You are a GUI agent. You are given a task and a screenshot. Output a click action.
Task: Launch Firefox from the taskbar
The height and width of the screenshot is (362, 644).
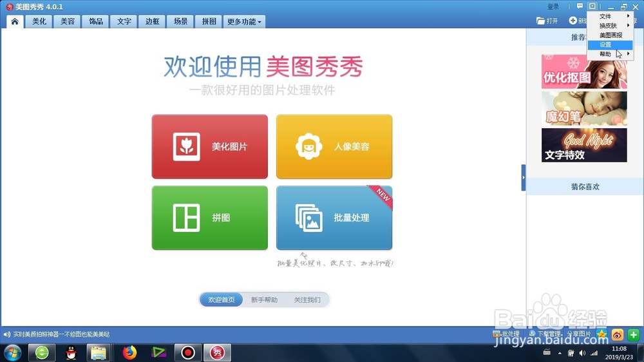click(129, 352)
